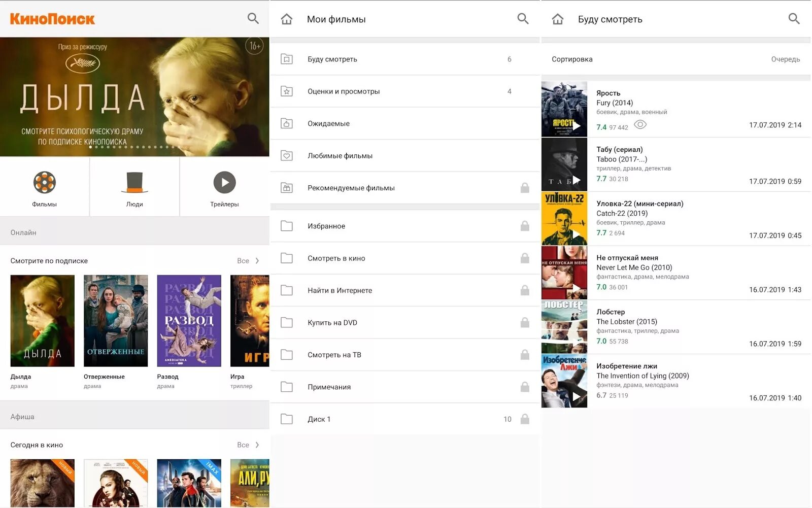Click lock icon on Избранное row
This screenshot has height=508, width=812.
[x=525, y=226]
